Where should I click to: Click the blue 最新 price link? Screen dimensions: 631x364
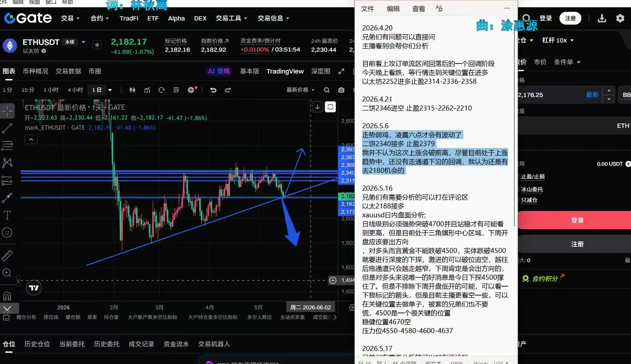(x=592, y=95)
